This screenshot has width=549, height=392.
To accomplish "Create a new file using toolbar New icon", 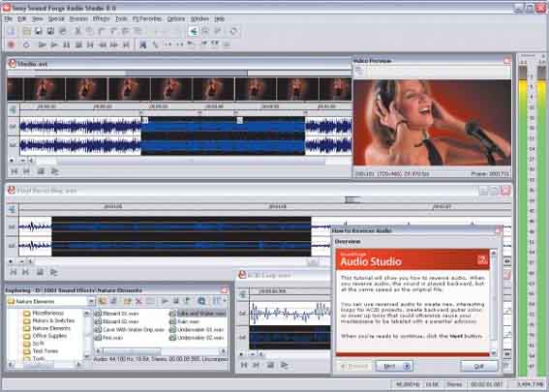I will pos(12,32).
